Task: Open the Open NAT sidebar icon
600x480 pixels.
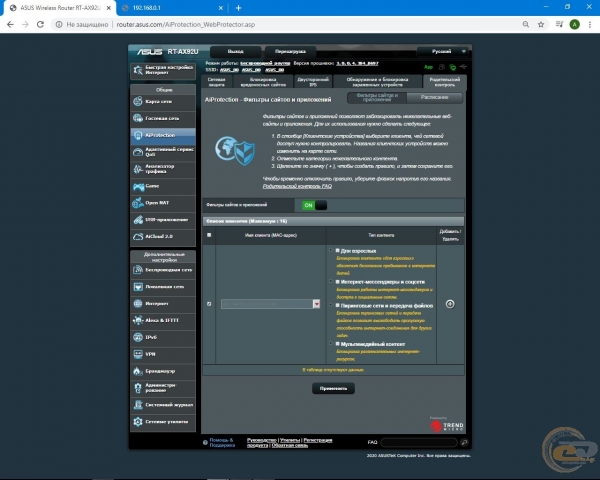Action: (x=138, y=203)
